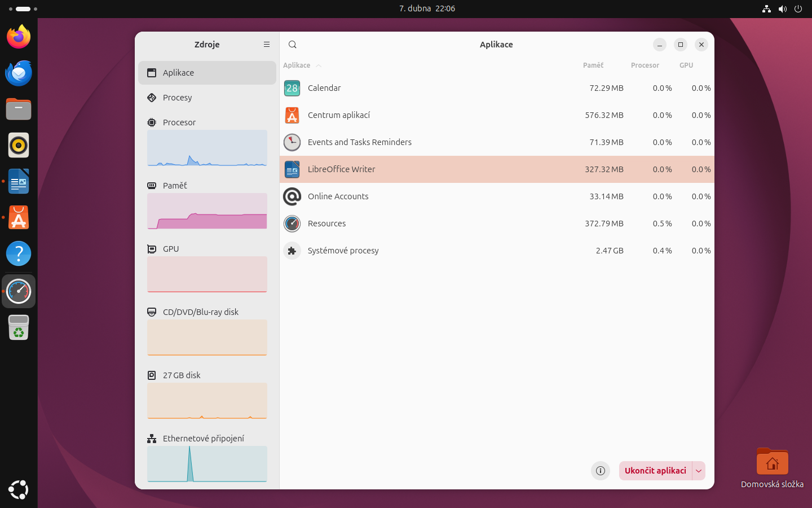Expand the Ukončit aplikaci dropdown arrow
Screen dimensions: 812x508
(x=699, y=471)
